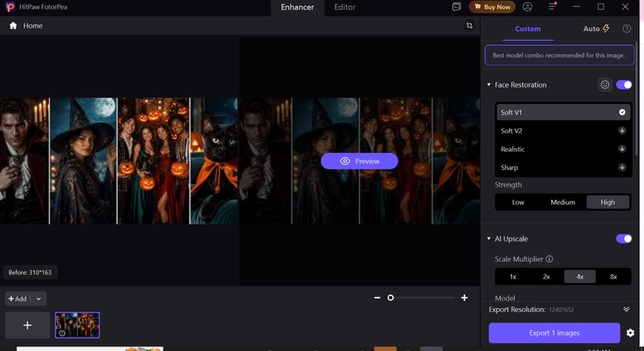The height and width of the screenshot is (351, 644).
Task: Click the large plus add-image tile
Action: 27,325
